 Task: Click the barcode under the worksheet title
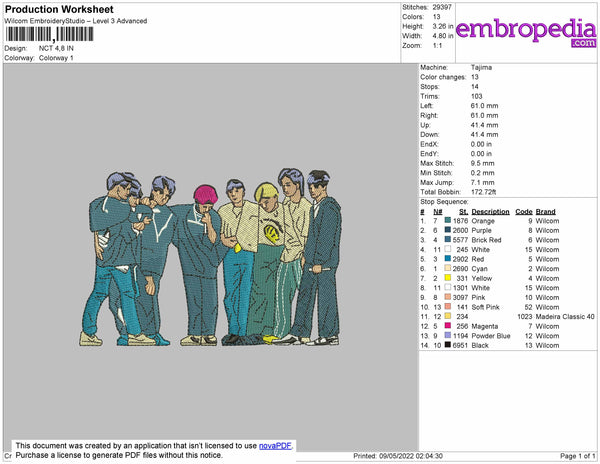(49, 34)
